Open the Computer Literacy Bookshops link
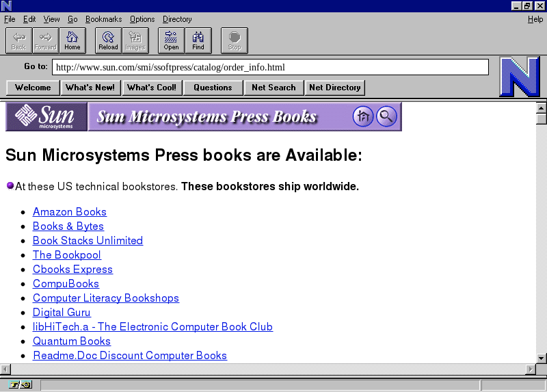The image size is (547, 392). click(x=106, y=298)
